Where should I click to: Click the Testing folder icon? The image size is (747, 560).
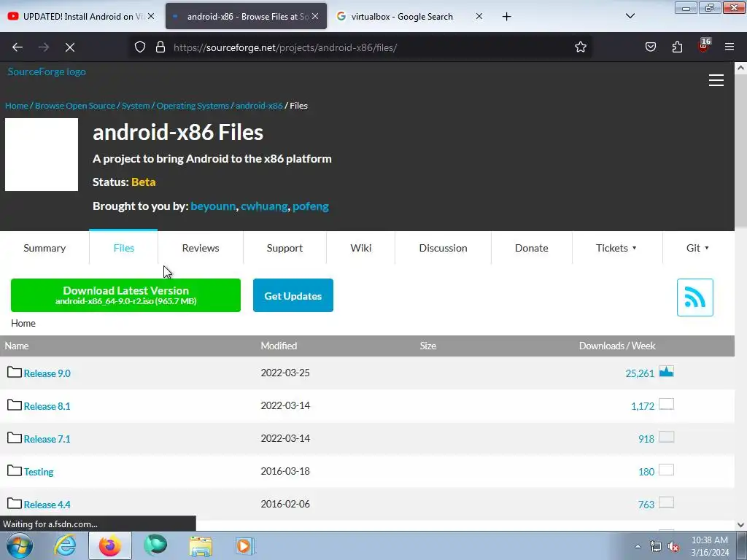coord(15,470)
